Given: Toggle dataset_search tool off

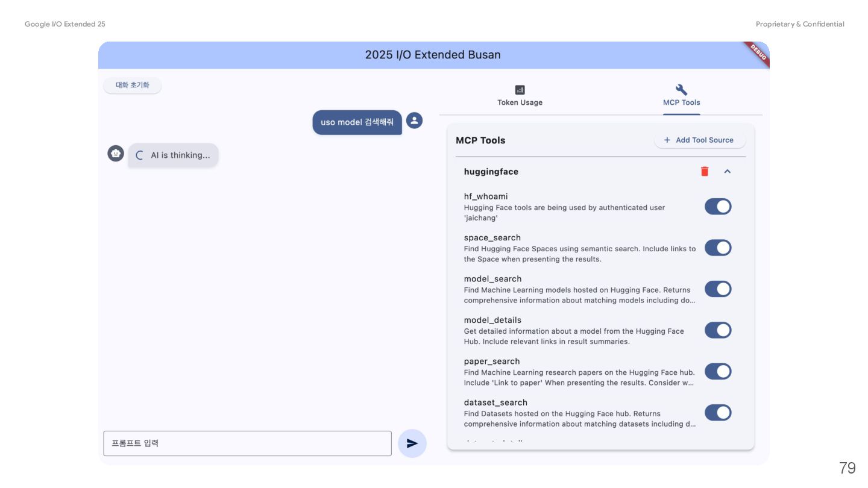Looking at the screenshot, I should tap(718, 413).
